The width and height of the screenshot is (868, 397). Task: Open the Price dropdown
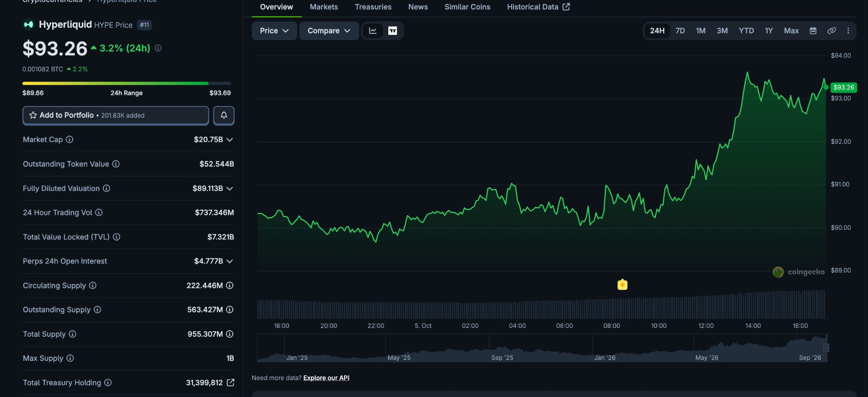click(x=274, y=31)
